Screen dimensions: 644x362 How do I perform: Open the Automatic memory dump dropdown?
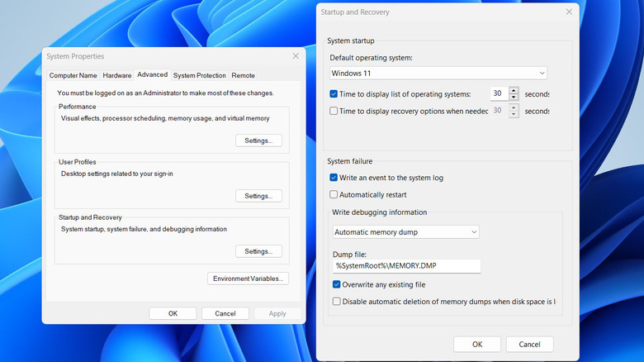pos(406,232)
